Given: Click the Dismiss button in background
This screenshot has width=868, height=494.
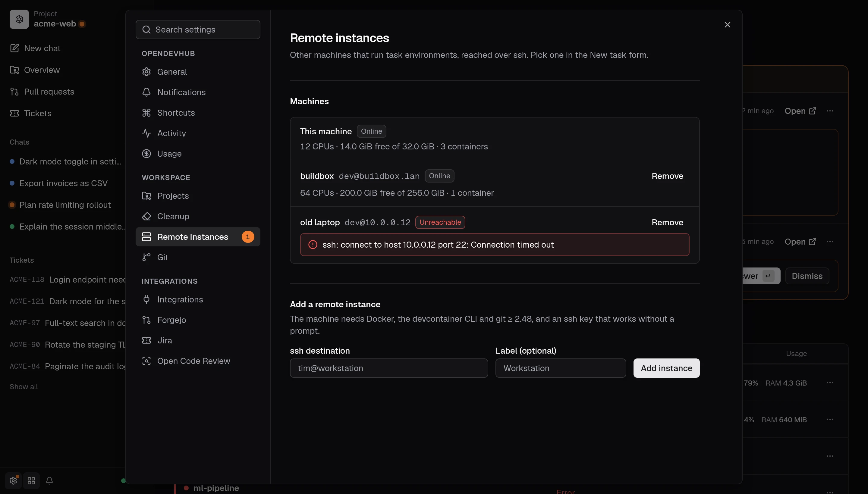Looking at the screenshot, I should coord(807,276).
